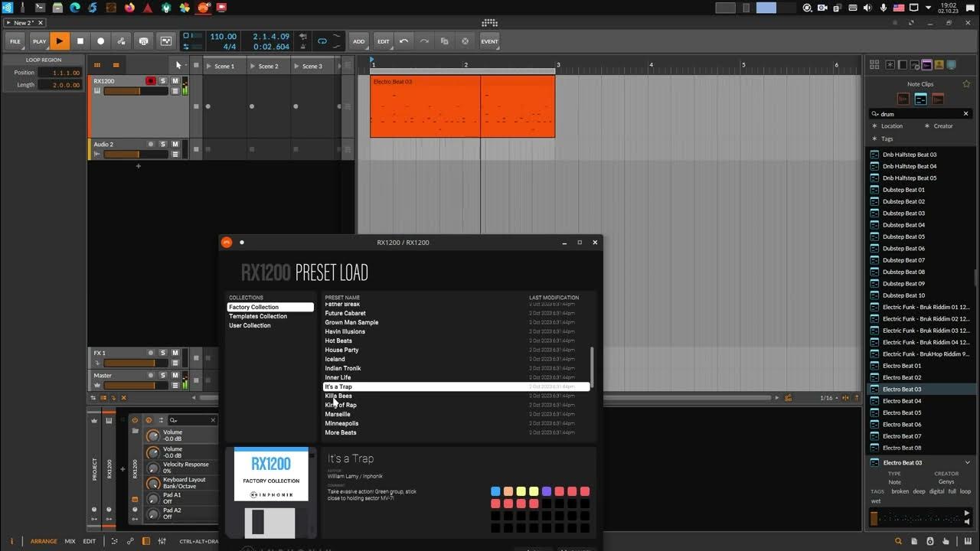Select the New 2 project tab
Screen dimensions: 980x551
click(x=23, y=23)
